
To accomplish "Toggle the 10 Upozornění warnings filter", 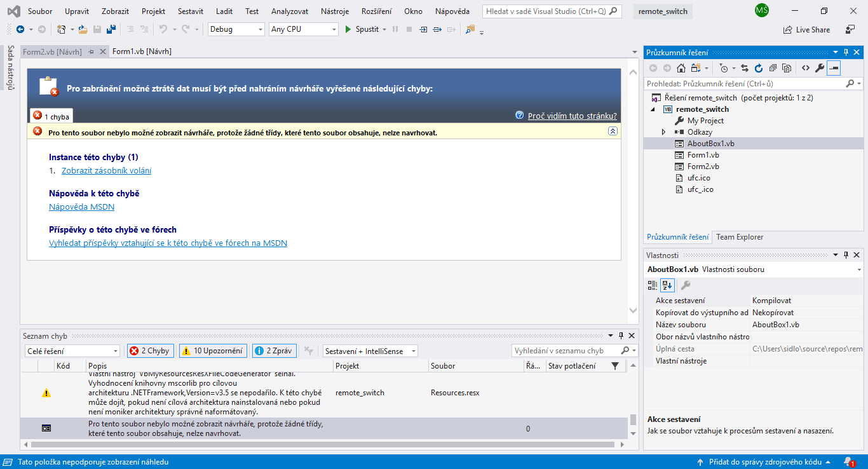I will 212,351.
